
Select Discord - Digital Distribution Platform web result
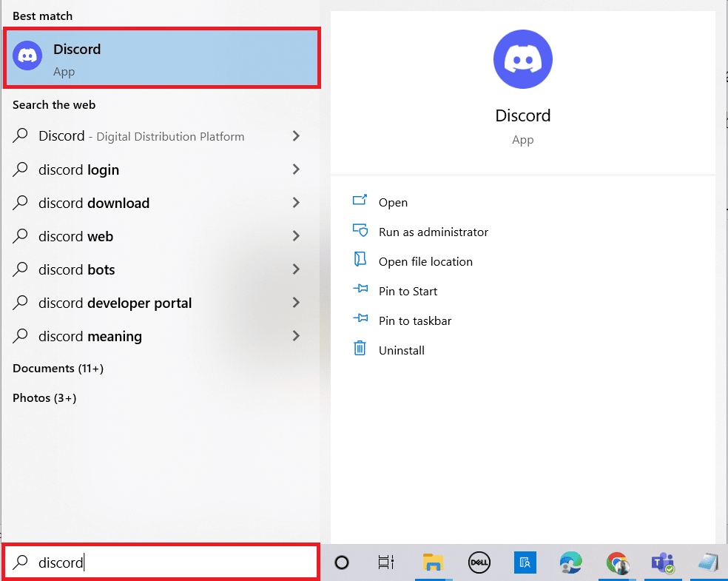click(141, 136)
